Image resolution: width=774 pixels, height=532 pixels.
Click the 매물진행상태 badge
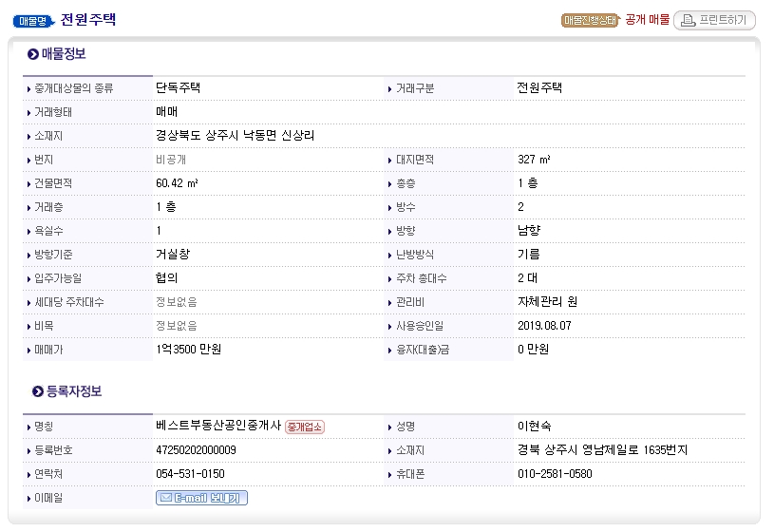coord(590,20)
